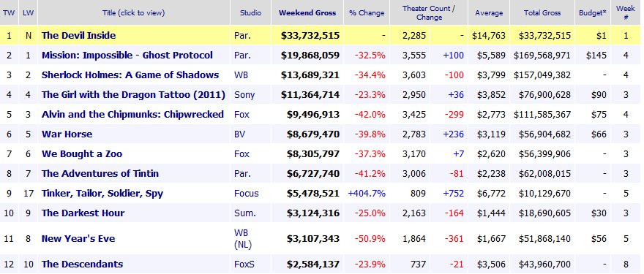Sort table by Weekend Gross header
Viewport: 644px width, 274px height.
pos(307,12)
